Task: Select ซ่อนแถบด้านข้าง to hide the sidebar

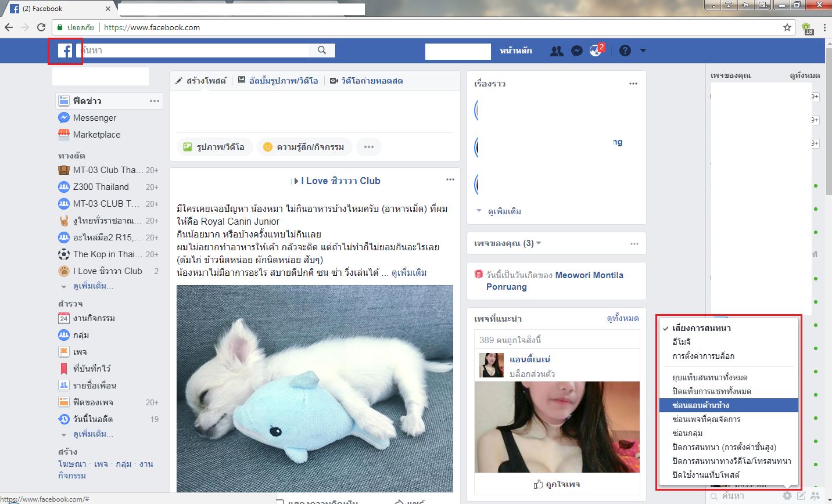Action: click(727, 405)
